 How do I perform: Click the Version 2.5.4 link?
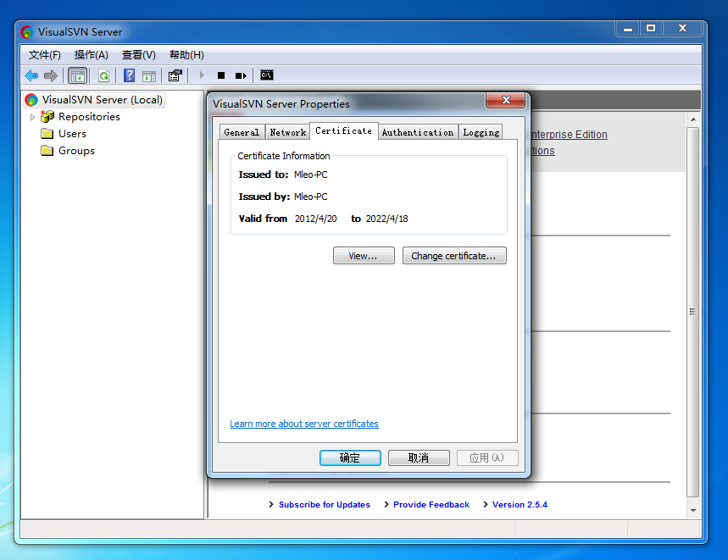(x=520, y=504)
